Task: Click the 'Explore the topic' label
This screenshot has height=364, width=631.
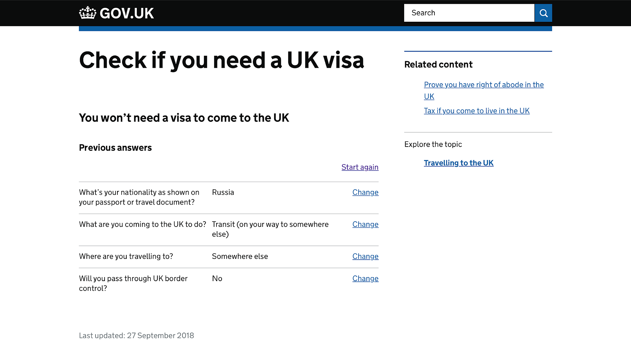Action: [433, 144]
